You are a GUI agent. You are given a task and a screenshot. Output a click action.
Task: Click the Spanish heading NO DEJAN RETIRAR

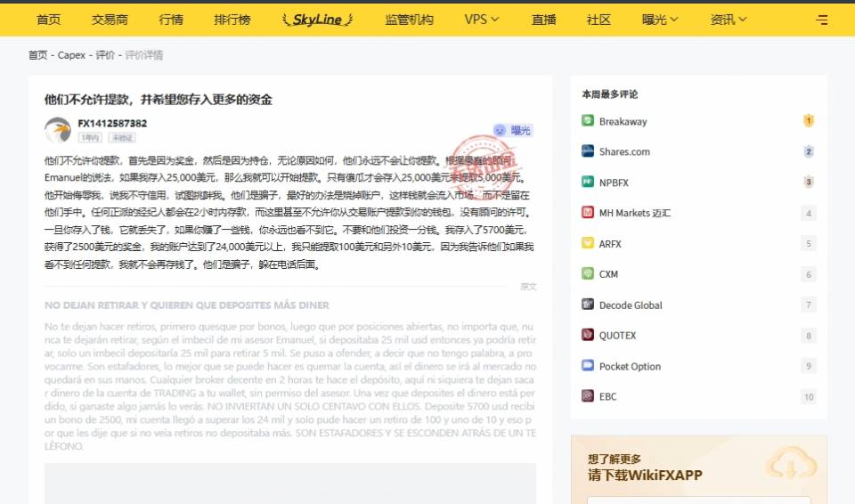click(187, 305)
